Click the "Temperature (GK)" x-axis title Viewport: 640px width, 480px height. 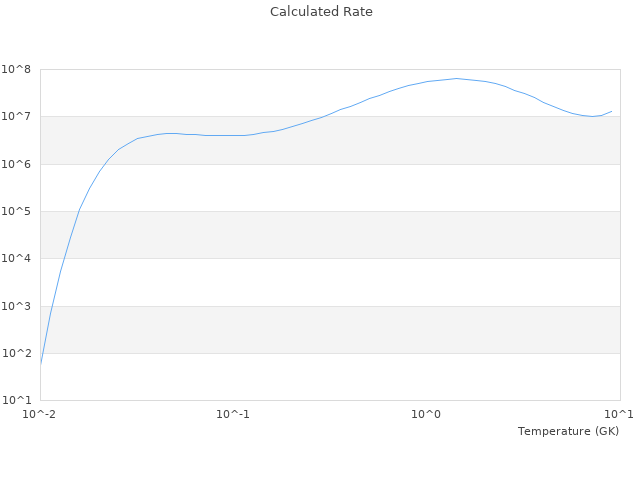[x=568, y=431]
